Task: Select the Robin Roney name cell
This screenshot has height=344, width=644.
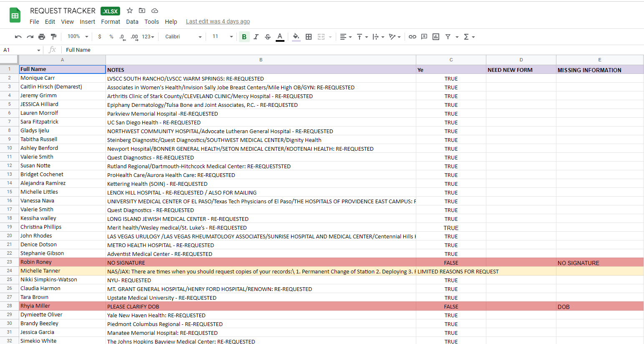Action: click(x=62, y=262)
